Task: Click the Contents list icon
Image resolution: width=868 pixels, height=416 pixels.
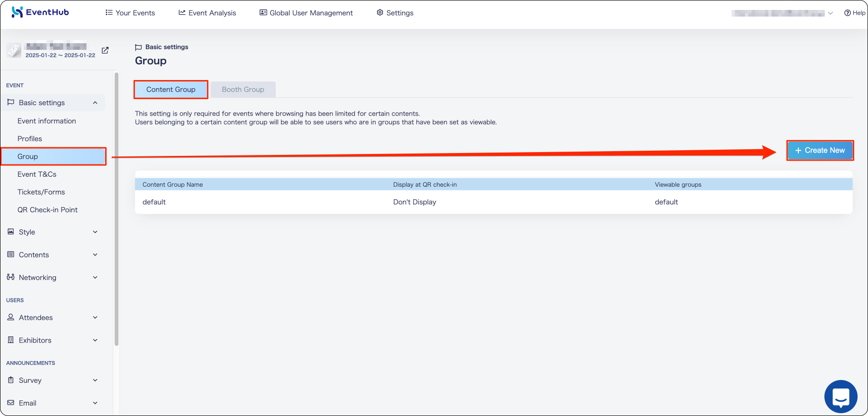Action: coord(11,254)
